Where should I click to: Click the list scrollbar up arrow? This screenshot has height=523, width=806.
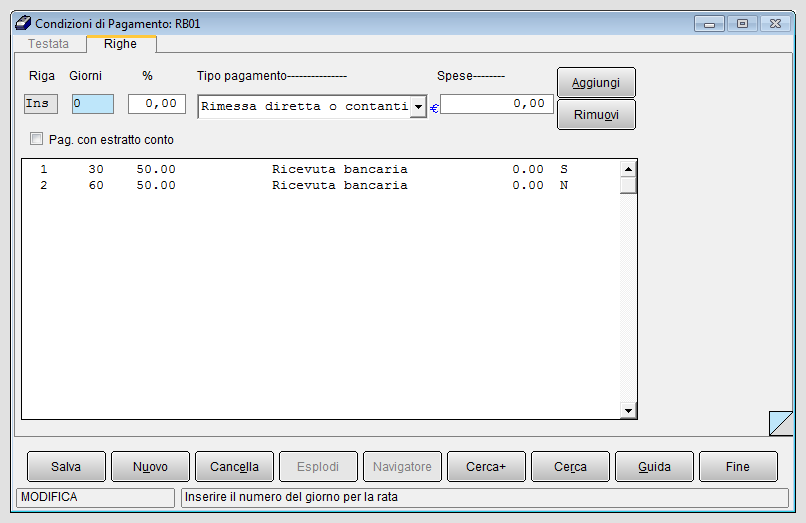(628, 169)
